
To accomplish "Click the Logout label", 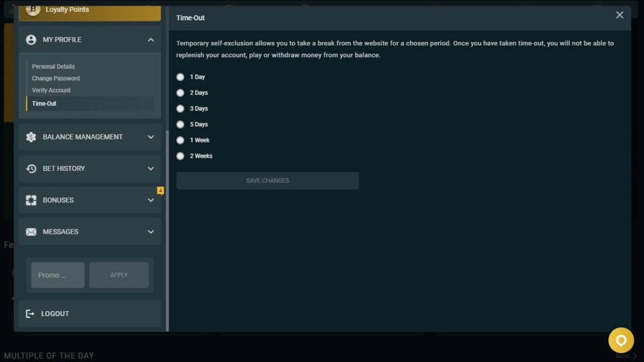I will coord(55,314).
